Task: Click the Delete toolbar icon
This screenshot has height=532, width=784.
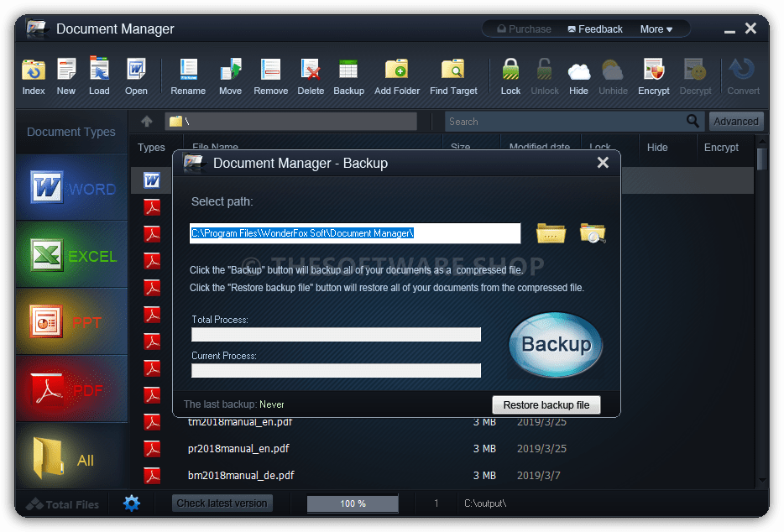Action: (311, 76)
